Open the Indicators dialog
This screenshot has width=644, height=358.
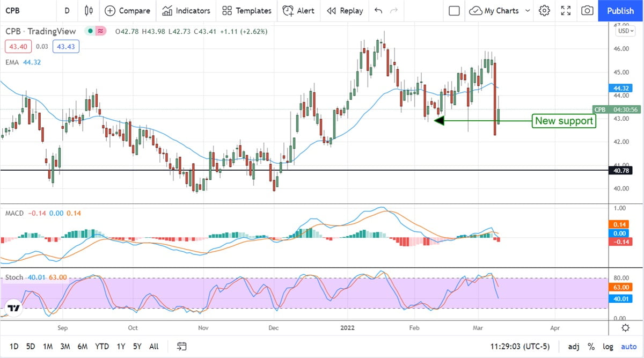[x=186, y=11]
